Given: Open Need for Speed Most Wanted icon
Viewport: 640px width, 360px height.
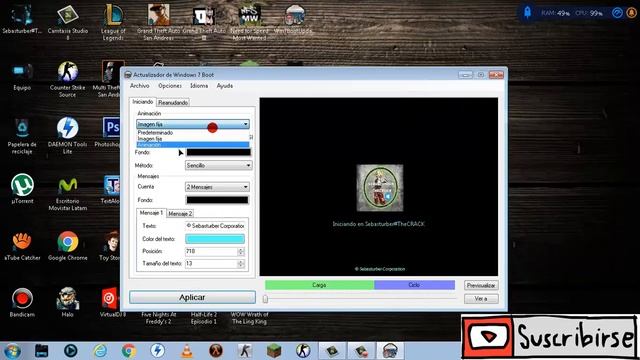Looking at the screenshot, I should [249, 22].
